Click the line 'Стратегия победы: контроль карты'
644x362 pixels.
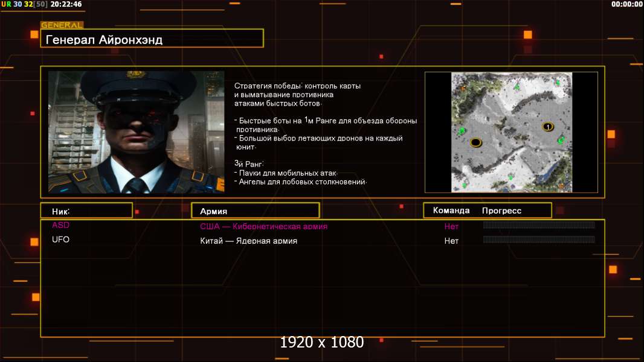pos(297,86)
